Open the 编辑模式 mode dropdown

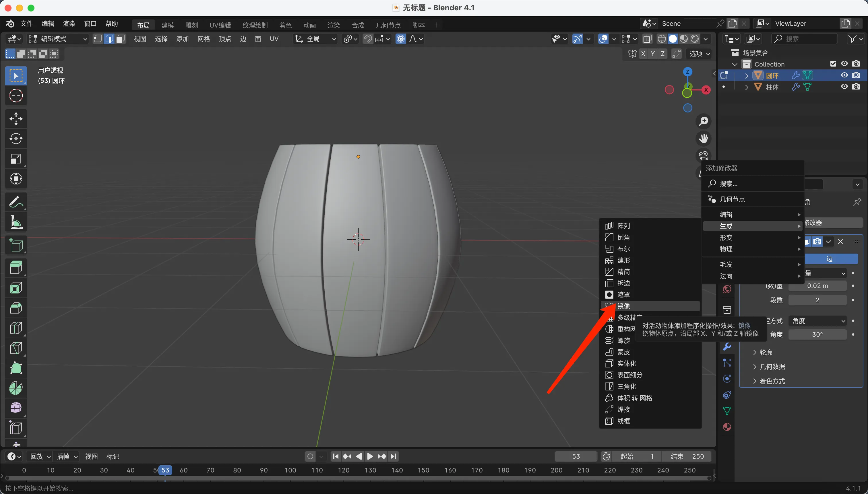pos(58,39)
